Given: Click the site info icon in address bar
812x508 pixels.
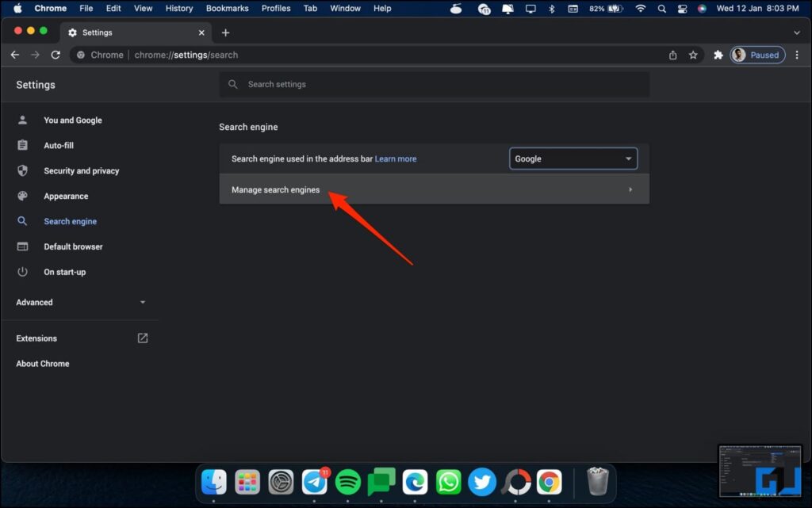Looking at the screenshot, I should click(81, 55).
